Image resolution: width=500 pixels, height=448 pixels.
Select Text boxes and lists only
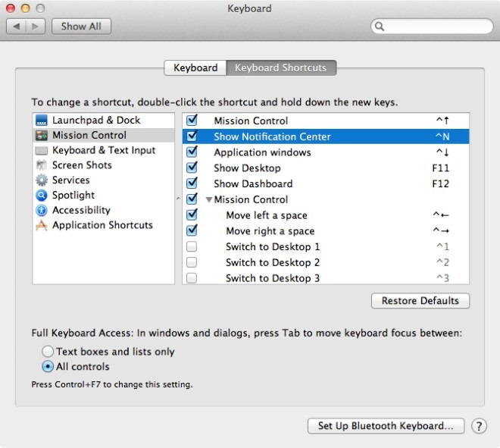tap(48, 351)
